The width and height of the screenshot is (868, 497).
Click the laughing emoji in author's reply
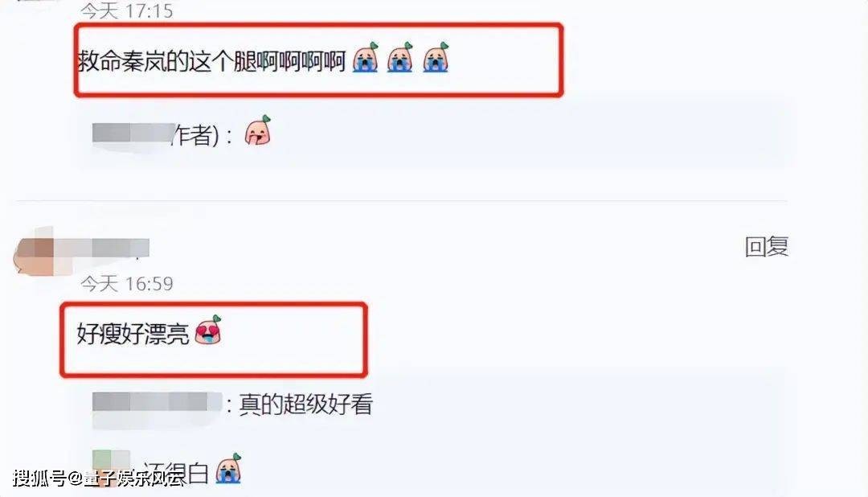[x=258, y=131]
